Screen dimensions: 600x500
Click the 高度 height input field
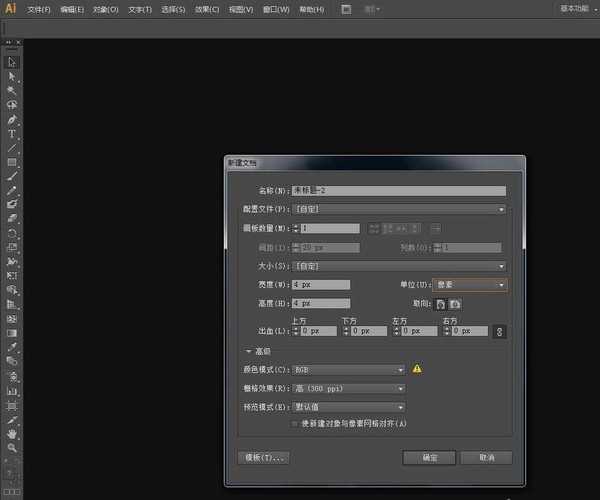point(321,303)
